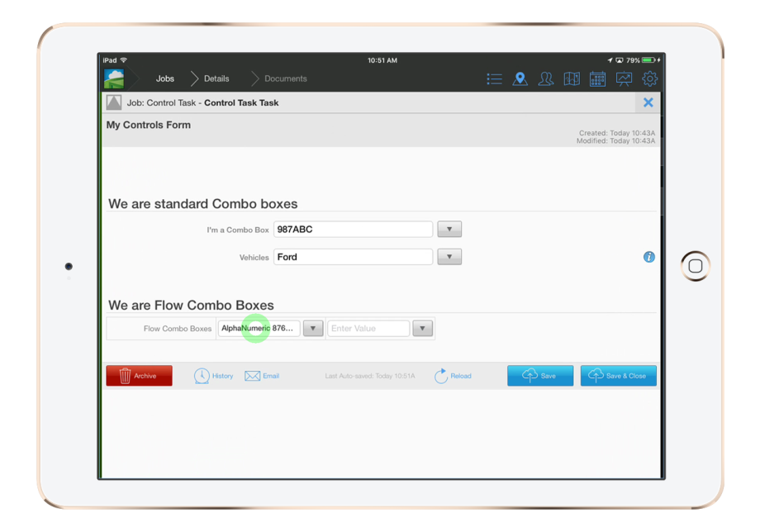Image resolution: width=760 pixels, height=532 pixels.
Task: Open the calendar icon
Action: pos(597,78)
